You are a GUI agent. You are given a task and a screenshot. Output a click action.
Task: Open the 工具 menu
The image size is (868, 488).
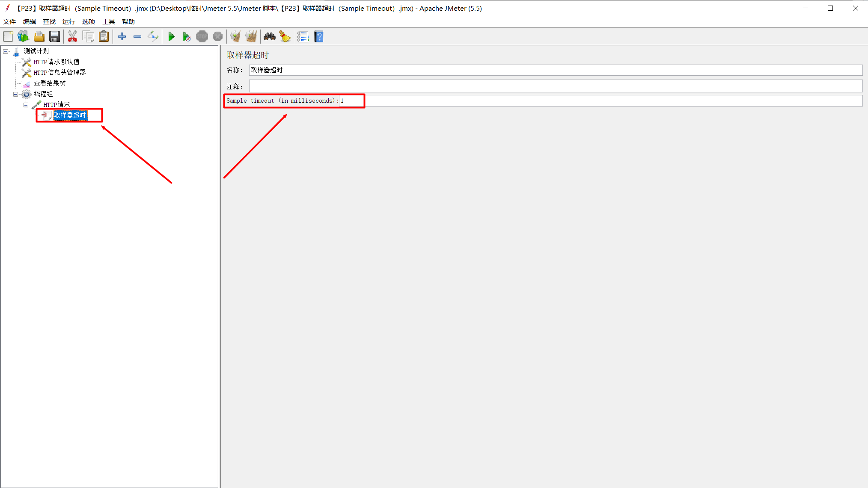click(x=109, y=21)
